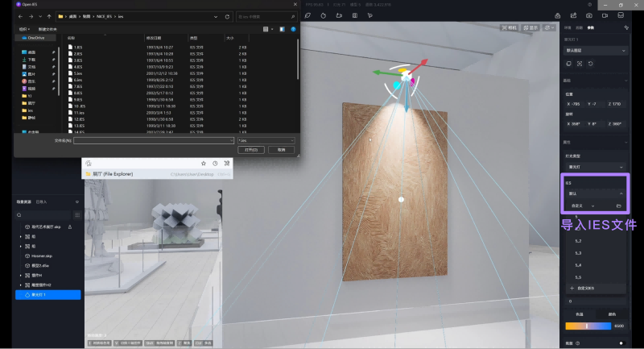Click the 取消 button in file dialog

click(281, 150)
